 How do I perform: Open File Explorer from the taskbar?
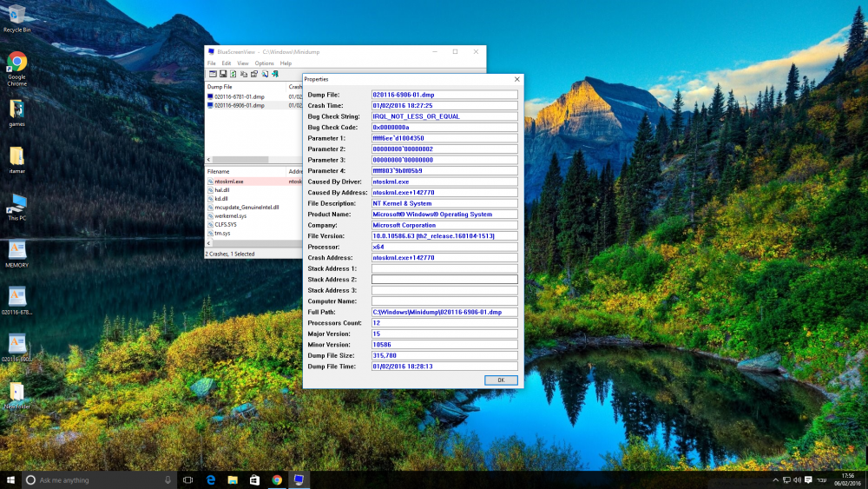click(233, 479)
